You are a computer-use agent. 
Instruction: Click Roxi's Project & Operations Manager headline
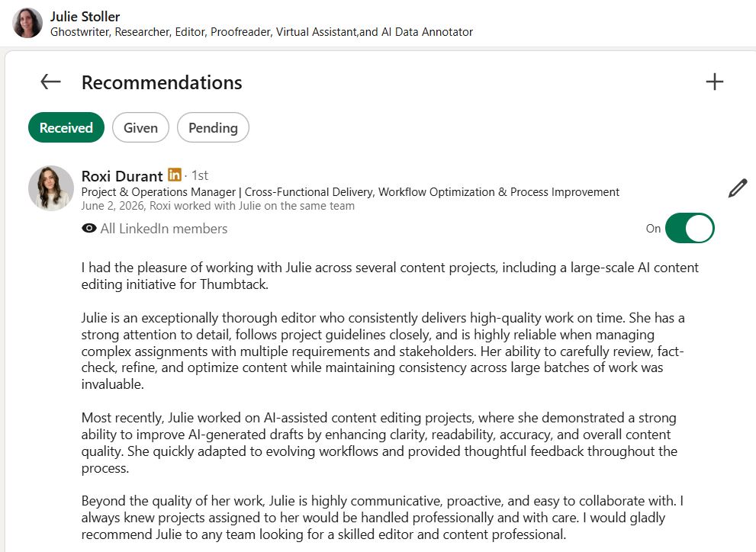(x=350, y=191)
